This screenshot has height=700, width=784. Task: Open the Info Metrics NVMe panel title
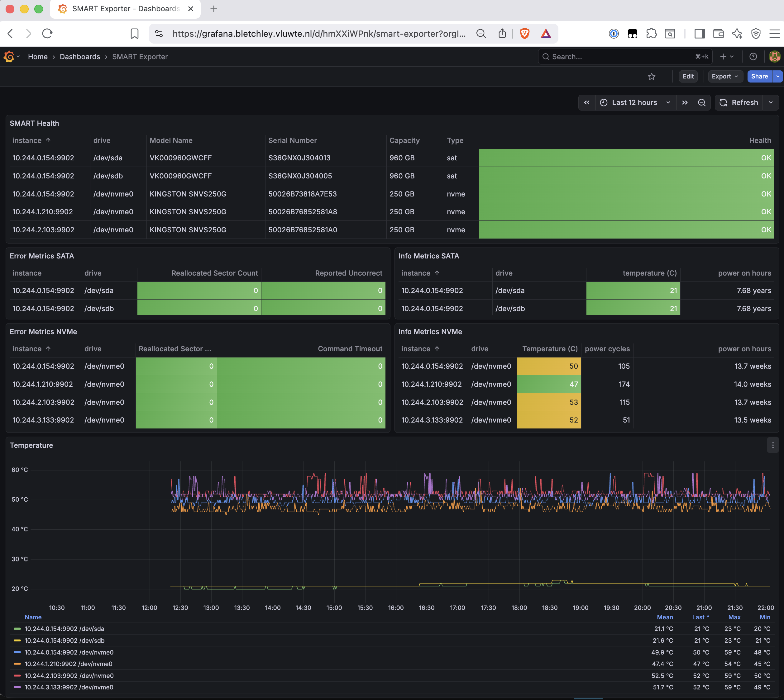pyautogui.click(x=430, y=332)
